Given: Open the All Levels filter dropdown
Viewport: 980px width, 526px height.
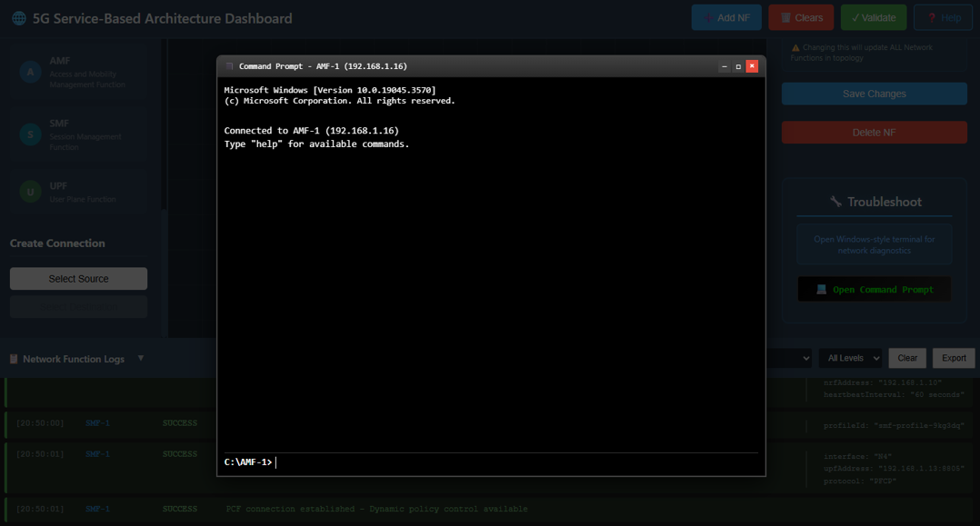Looking at the screenshot, I should click(850, 358).
